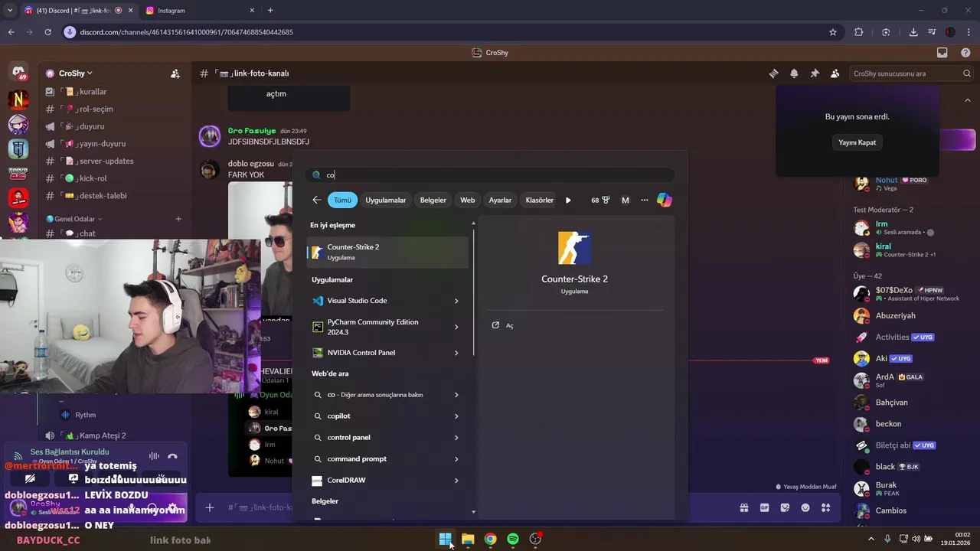Select the Klasörler search filter
Screen dimensions: 980x551
pyautogui.click(x=539, y=200)
